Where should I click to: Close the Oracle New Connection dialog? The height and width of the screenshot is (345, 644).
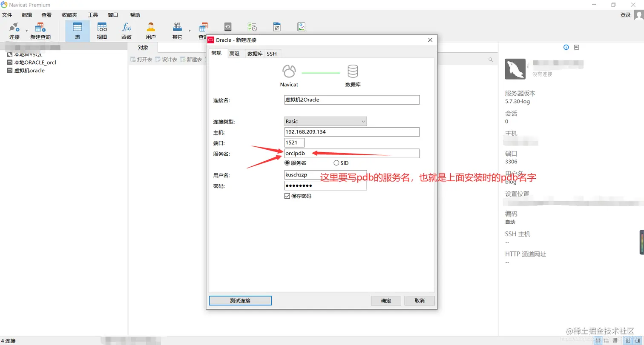430,40
